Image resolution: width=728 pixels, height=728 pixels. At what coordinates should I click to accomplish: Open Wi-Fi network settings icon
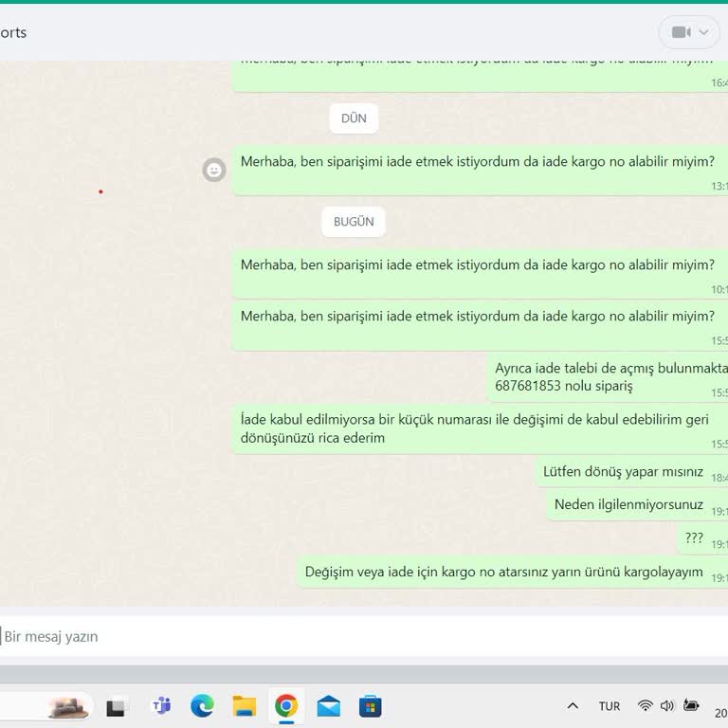point(645,705)
